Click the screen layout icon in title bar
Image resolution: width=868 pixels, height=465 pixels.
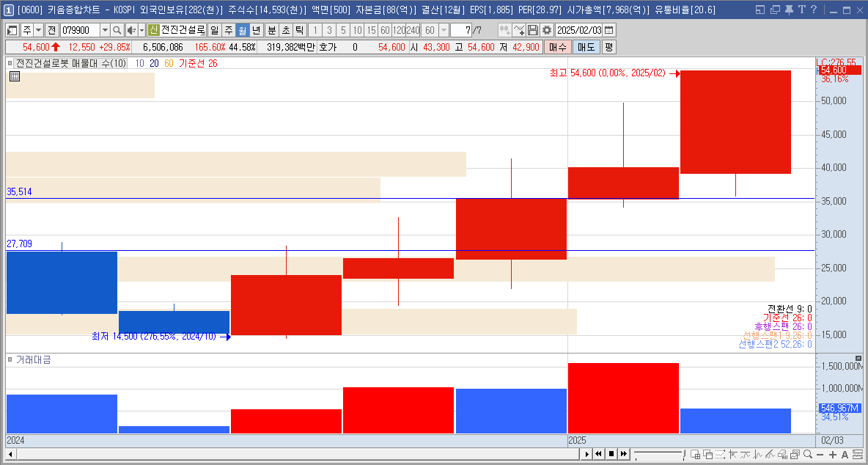pos(760,10)
